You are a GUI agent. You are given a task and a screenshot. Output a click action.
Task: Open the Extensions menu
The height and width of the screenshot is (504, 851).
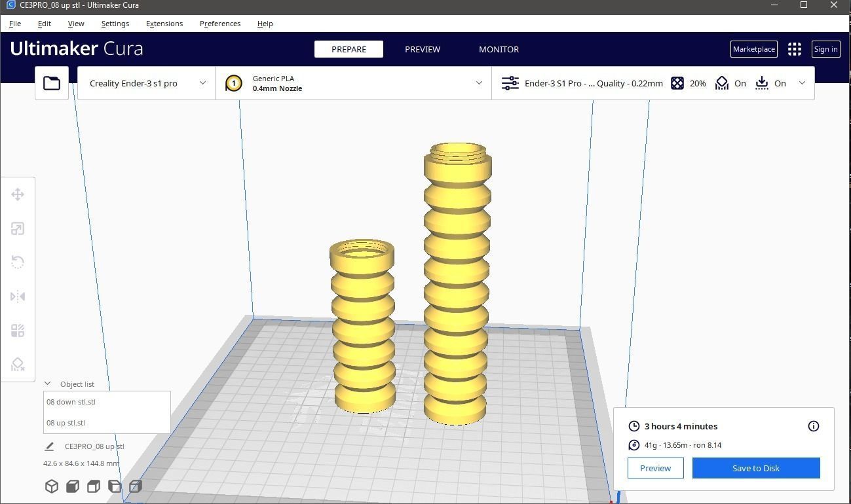point(164,24)
